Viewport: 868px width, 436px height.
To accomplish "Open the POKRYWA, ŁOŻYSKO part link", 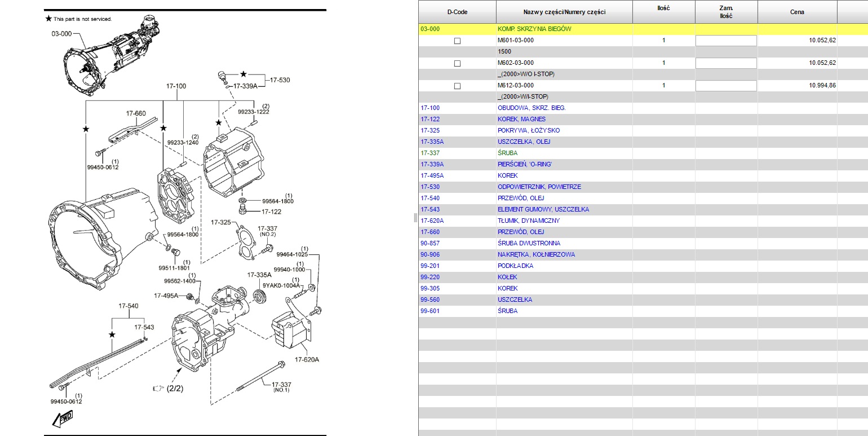I will tap(529, 130).
